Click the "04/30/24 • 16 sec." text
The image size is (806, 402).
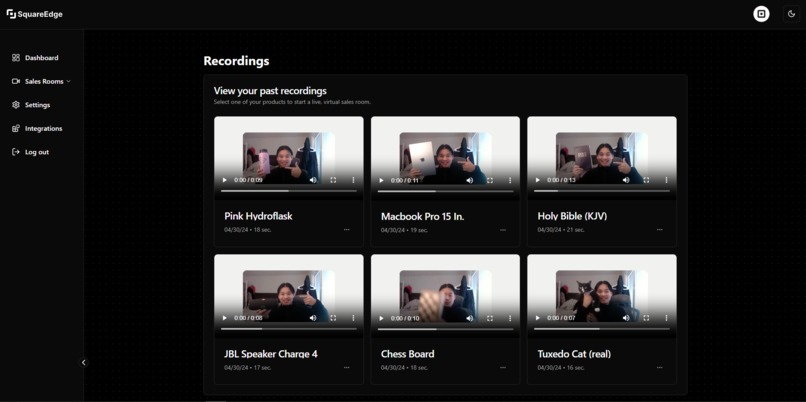(561, 368)
